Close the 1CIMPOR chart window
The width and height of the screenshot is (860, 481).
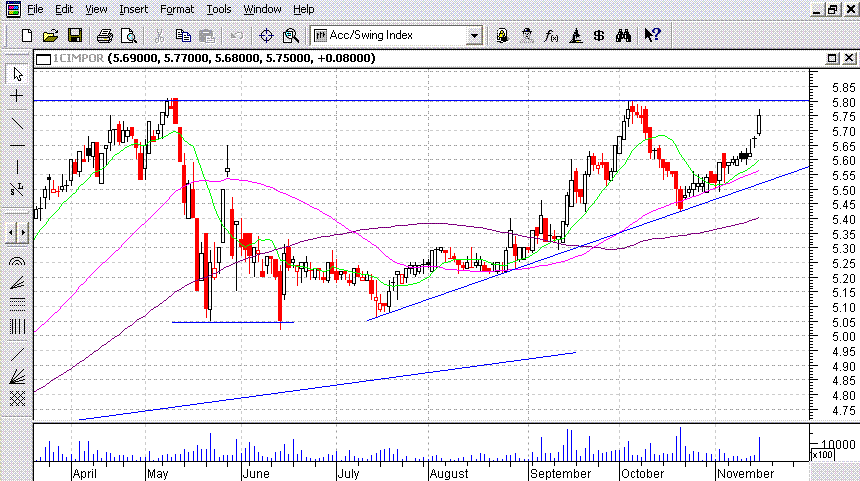coord(848,58)
